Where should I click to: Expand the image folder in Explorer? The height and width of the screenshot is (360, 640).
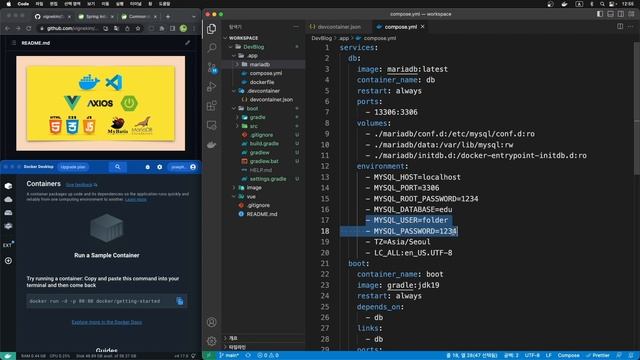tap(234, 188)
